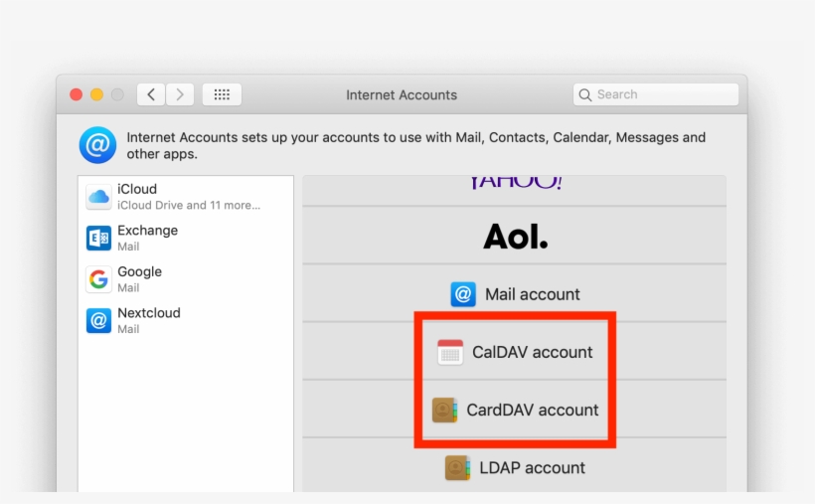Select the Exchange account icon
Viewport: 815px width, 504px height.
[x=98, y=238]
